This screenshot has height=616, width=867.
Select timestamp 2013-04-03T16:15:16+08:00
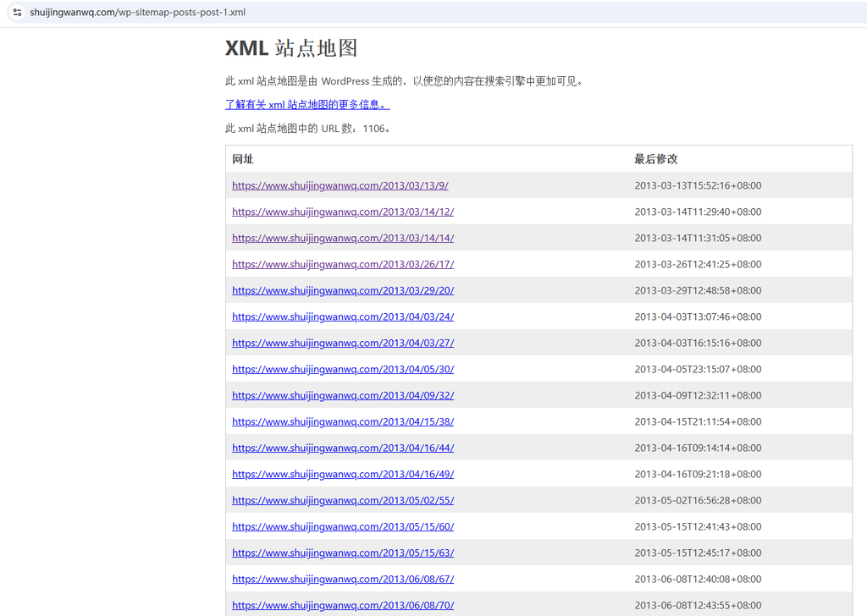[698, 343]
